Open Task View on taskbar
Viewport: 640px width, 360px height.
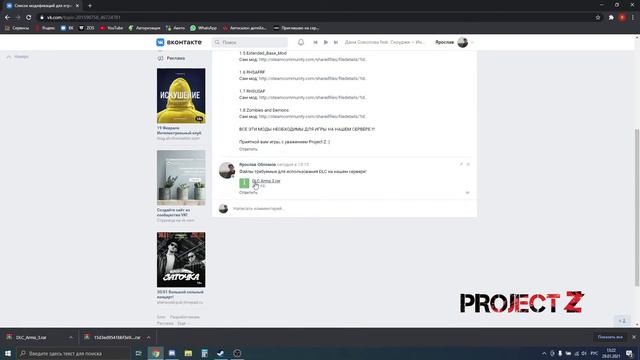pyautogui.click(x=139, y=353)
